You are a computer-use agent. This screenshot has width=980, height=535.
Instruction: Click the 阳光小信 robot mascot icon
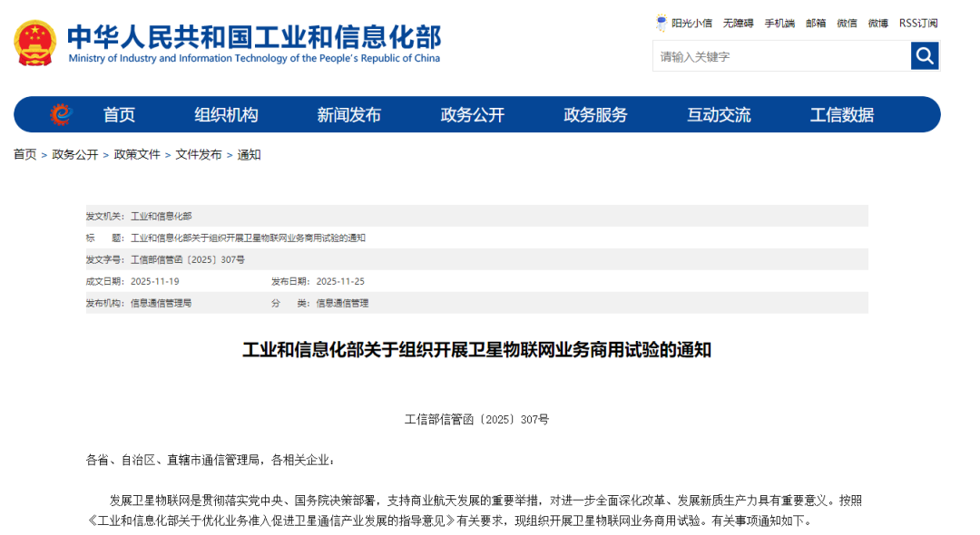tap(661, 23)
